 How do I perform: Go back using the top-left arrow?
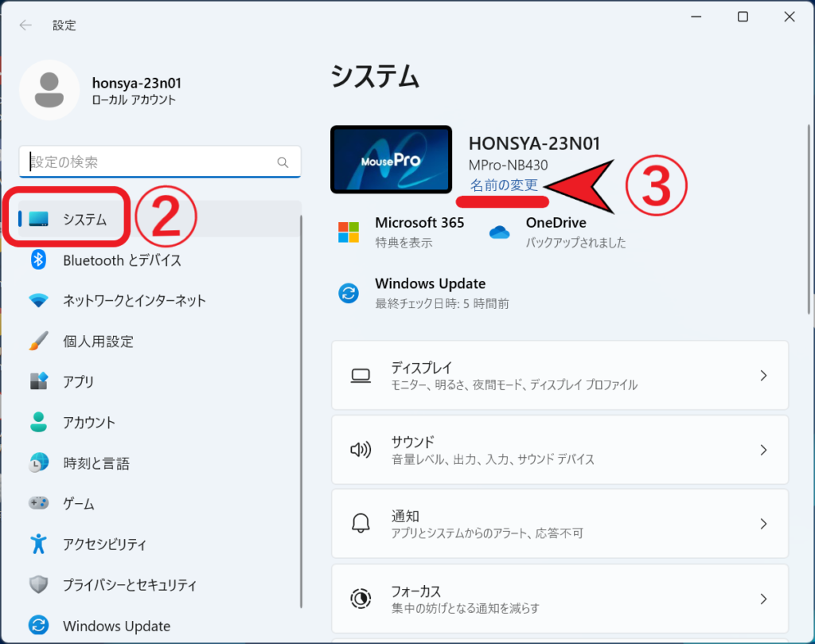click(x=25, y=25)
